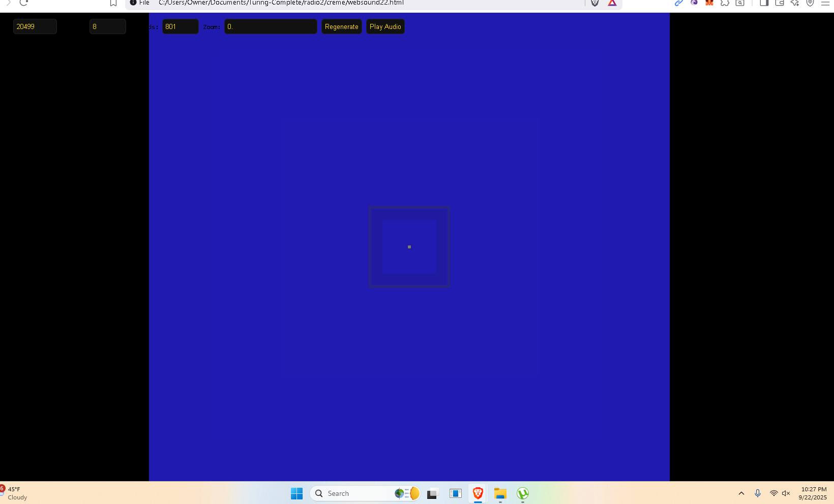
Task: Click the Brave Rewards triangle icon
Action: tap(612, 3)
